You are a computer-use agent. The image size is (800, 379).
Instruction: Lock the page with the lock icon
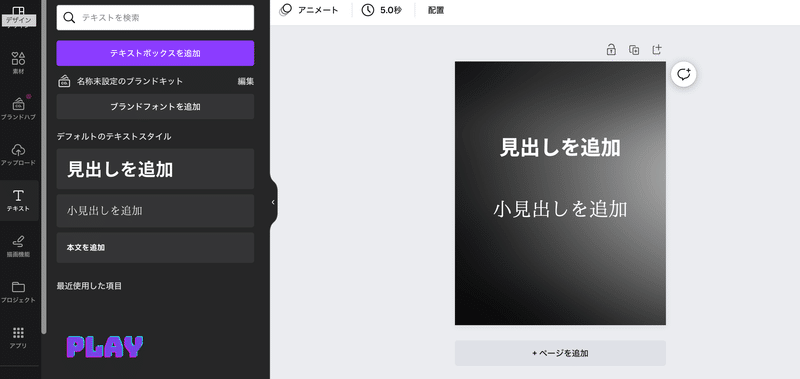(x=611, y=49)
